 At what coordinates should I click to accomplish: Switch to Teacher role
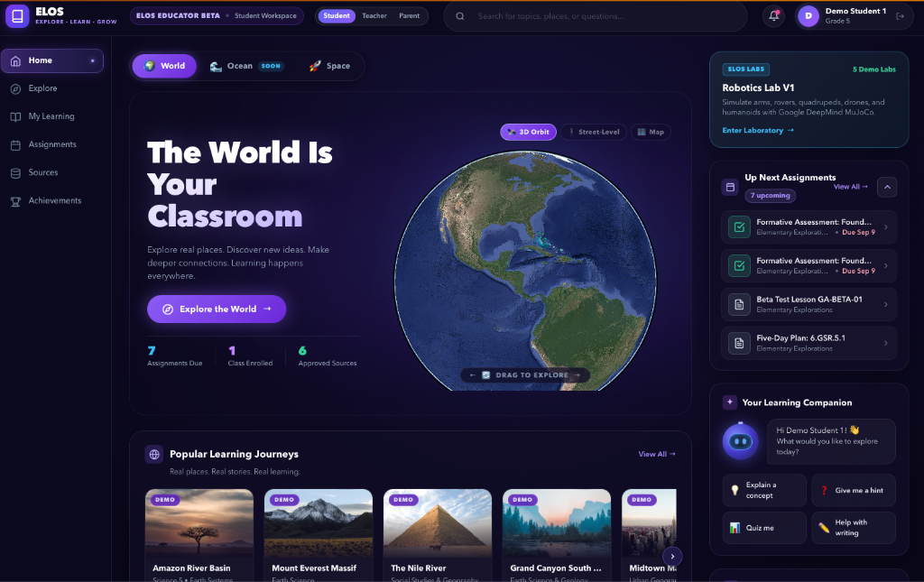coord(374,16)
